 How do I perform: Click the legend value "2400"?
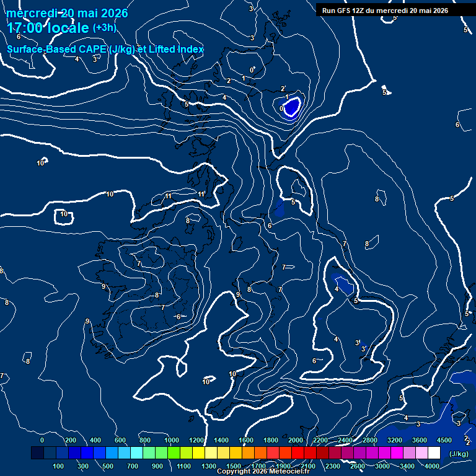[345, 440]
